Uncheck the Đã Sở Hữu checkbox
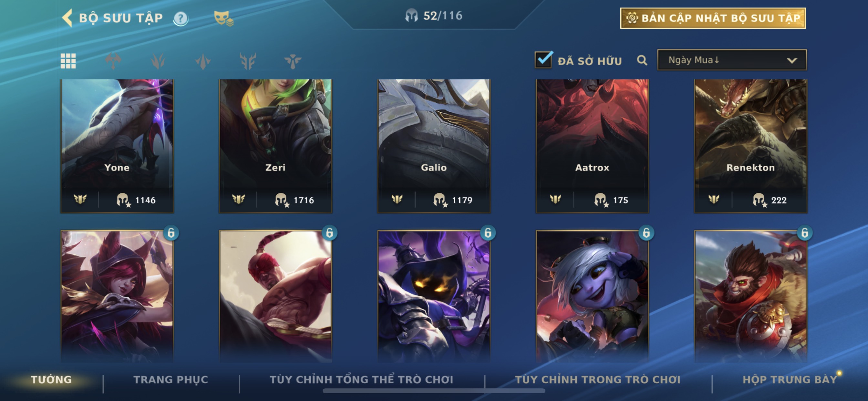 pyautogui.click(x=543, y=60)
